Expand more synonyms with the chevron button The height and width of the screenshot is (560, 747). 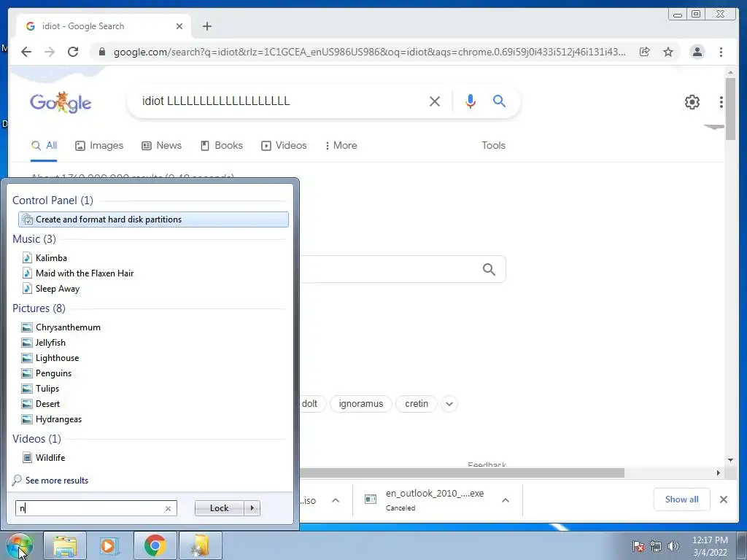click(449, 404)
